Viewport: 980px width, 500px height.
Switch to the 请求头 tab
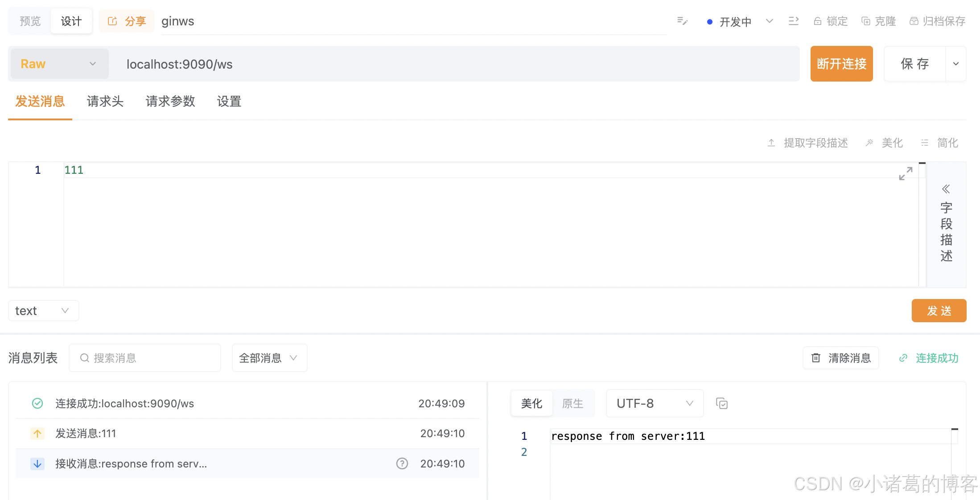[x=105, y=102]
